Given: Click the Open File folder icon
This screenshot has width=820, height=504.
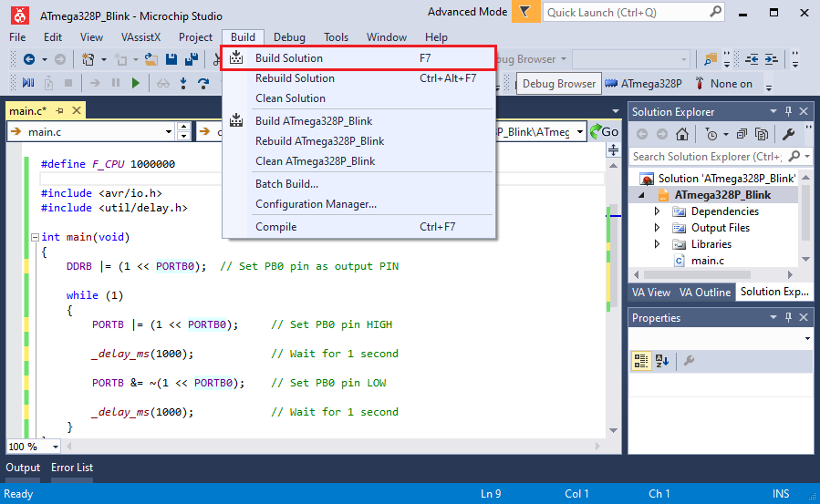Looking at the screenshot, I should (151, 59).
